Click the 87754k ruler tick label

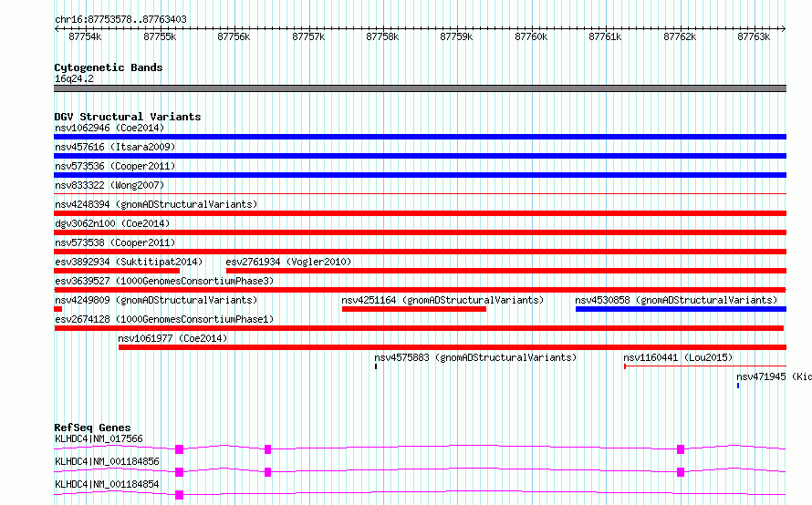pos(85,36)
